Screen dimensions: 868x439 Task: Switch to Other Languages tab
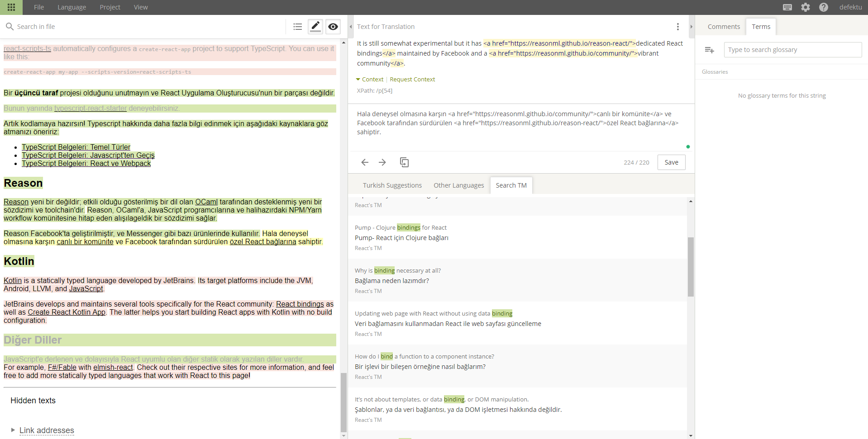[458, 185]
